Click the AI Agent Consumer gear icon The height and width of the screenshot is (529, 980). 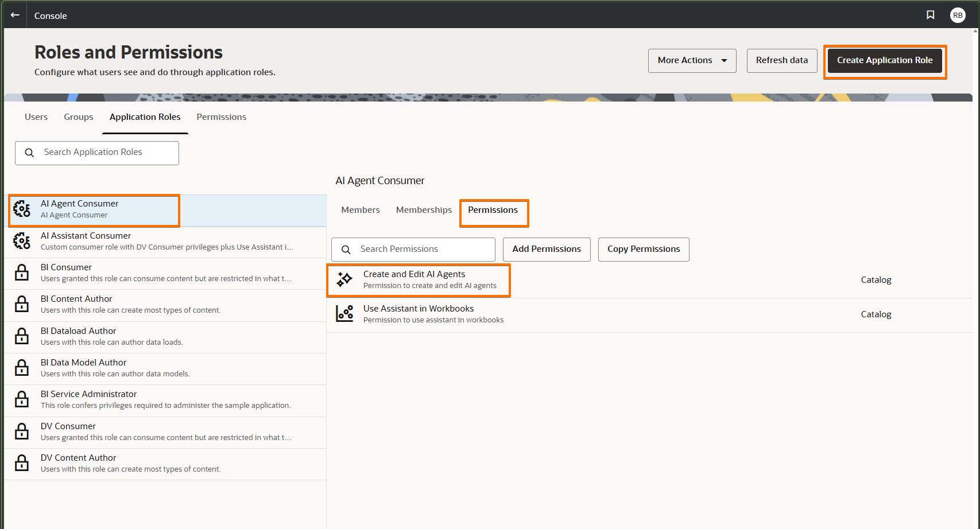point(22,209)
